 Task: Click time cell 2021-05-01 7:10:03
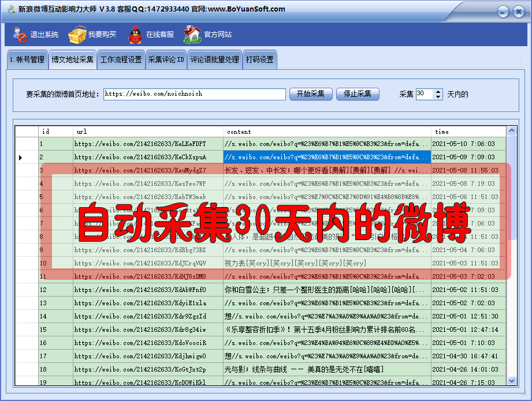tap(468, 343)
